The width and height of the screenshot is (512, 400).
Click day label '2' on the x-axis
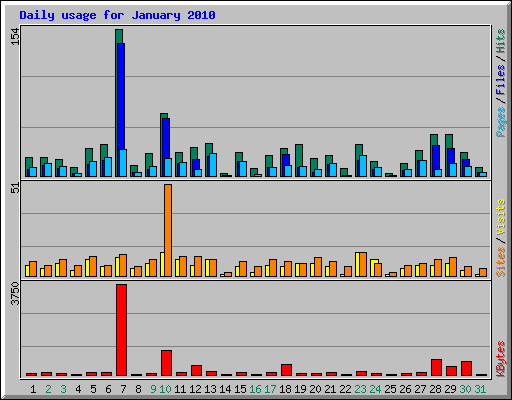pos(48,389)
